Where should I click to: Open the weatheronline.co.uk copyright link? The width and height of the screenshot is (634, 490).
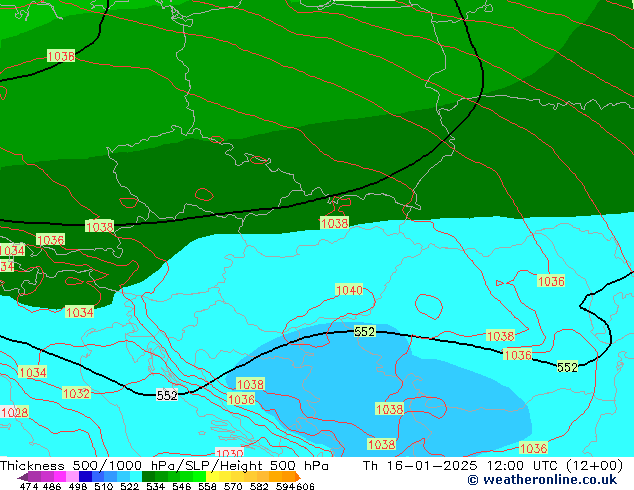click(542, 480)
